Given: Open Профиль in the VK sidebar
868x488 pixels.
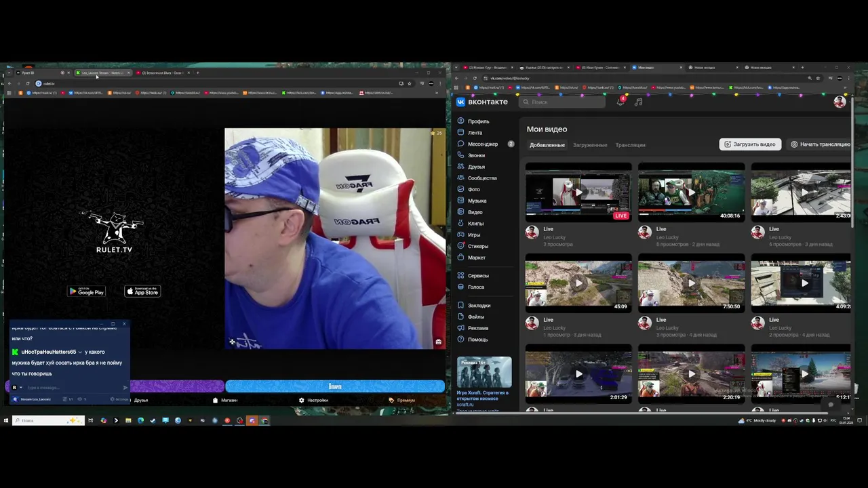Looking at the screenshot, I should [473, 121].
